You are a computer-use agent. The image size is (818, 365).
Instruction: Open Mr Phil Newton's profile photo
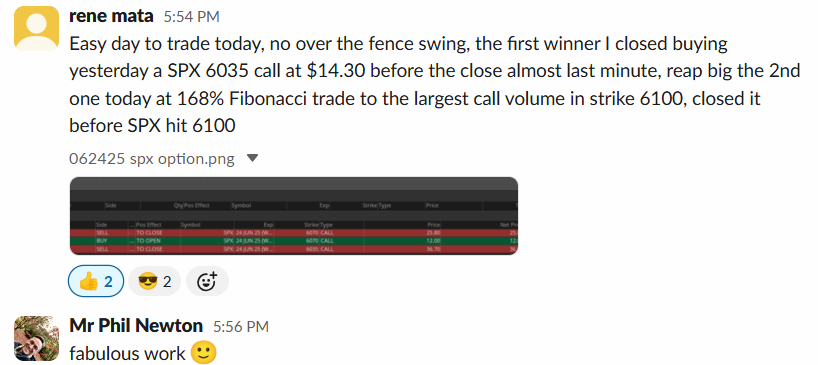pyautogui.click(x=36, y=339)
